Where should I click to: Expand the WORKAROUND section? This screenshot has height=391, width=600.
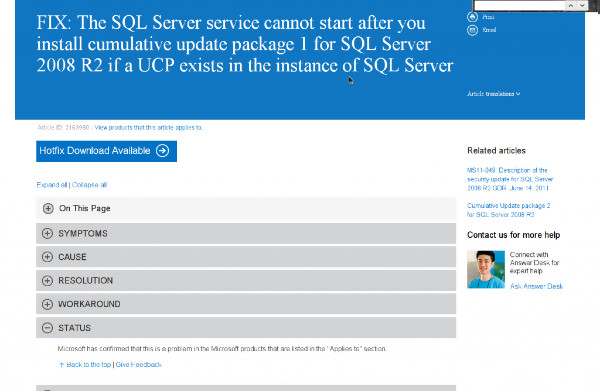click(x=246, y=304)
